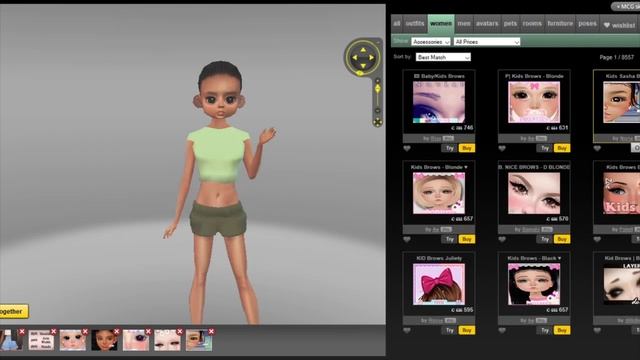Image resolution: width=640 pixels, height=360 pixels.
Task: Minimize the camera control widget
Action: tap(378, 42)
